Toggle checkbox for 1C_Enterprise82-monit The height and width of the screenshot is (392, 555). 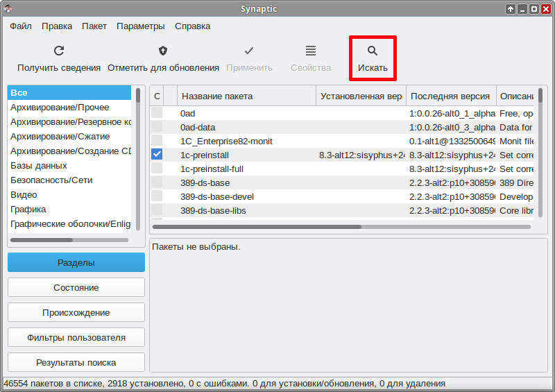click(157, 141)
